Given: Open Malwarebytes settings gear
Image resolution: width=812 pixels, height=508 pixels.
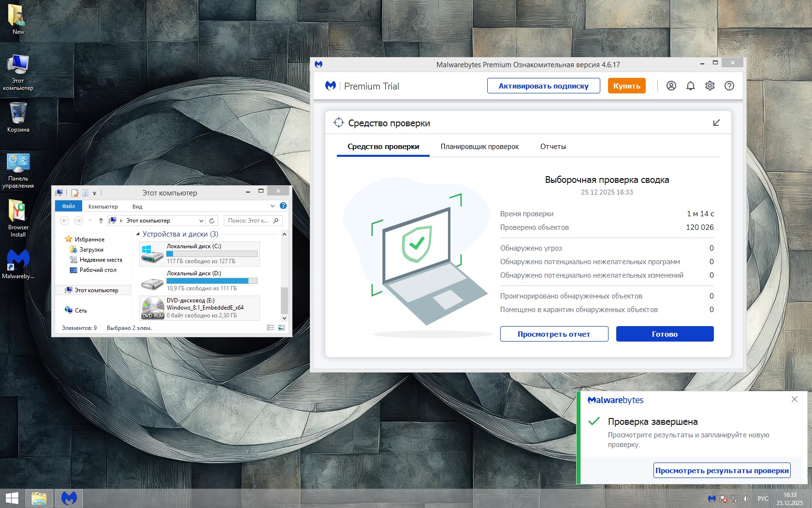Looking at the screenshot, I should (710, 86).
